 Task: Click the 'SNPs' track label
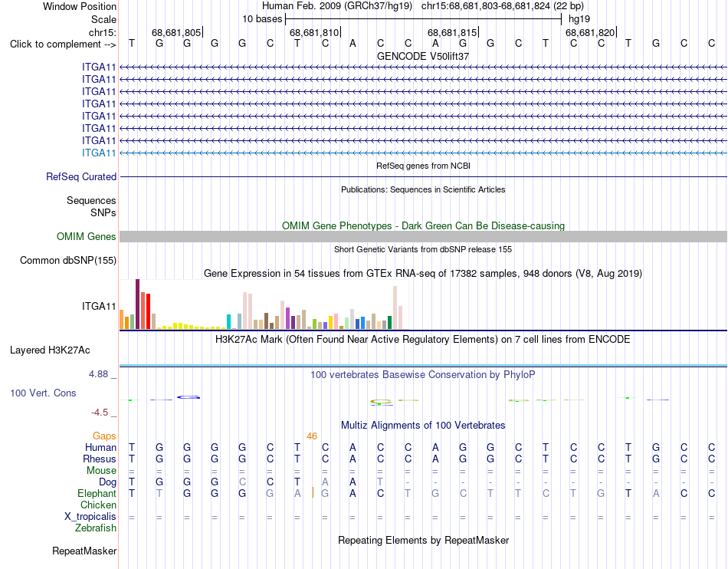click(103, 212)
